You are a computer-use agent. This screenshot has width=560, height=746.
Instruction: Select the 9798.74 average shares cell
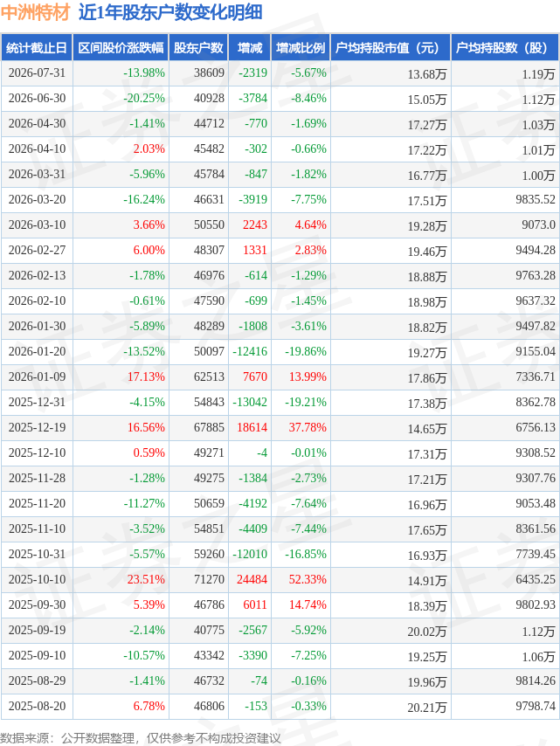tap(536, 706)
